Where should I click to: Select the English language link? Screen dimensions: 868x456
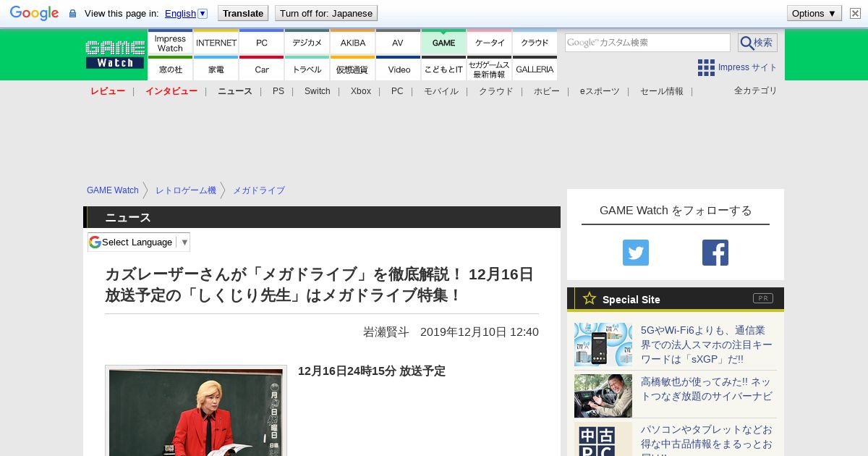[180, 14]
